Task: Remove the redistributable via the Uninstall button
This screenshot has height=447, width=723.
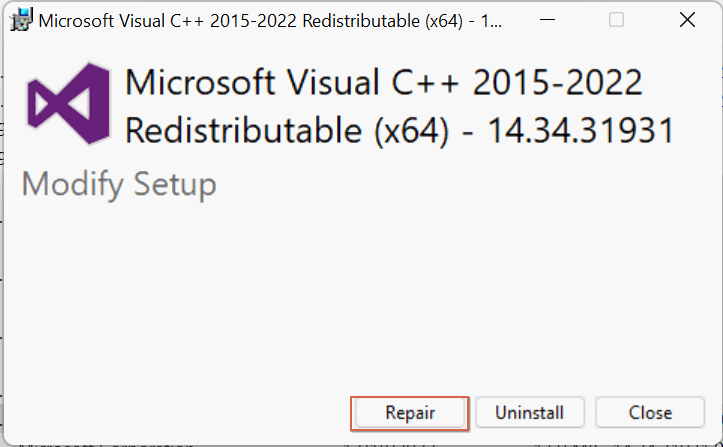Action: click(x=530, y=413)
